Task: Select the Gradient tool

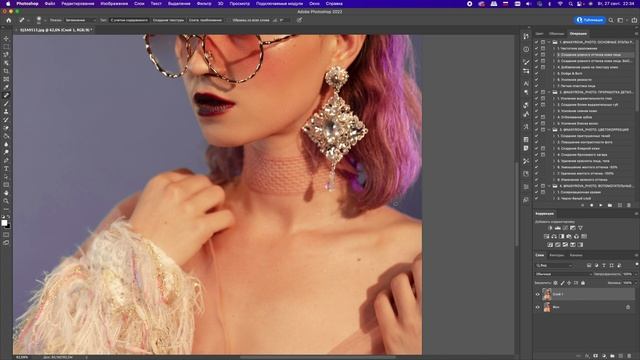Action: tap(6, 136)
